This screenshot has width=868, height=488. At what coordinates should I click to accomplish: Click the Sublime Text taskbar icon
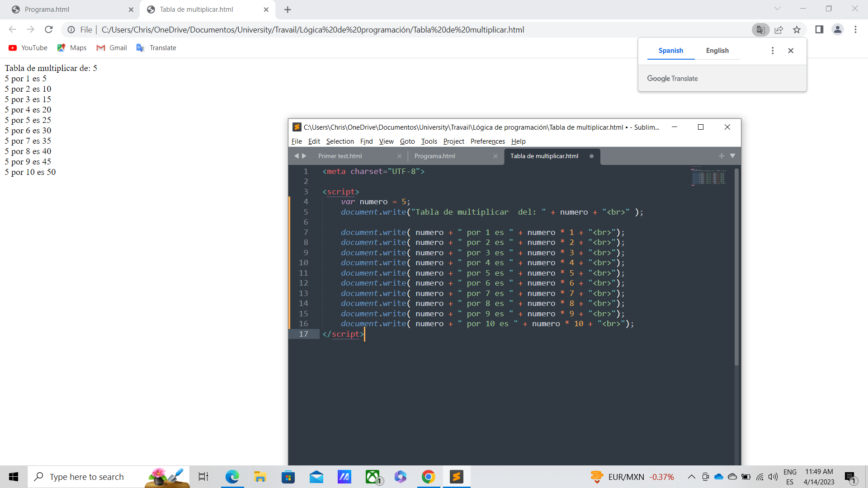(456, 476)
